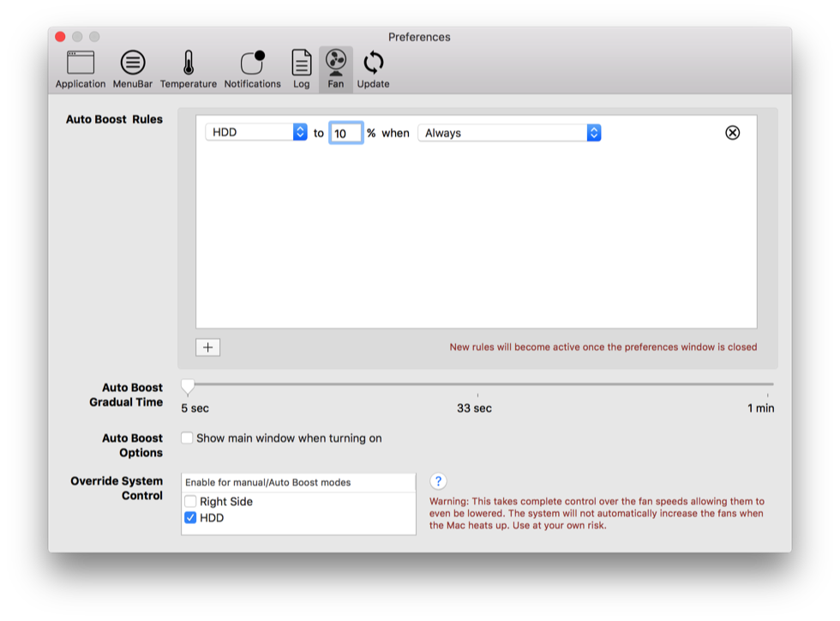Open the Notifications preferences pane

(252, 69)
